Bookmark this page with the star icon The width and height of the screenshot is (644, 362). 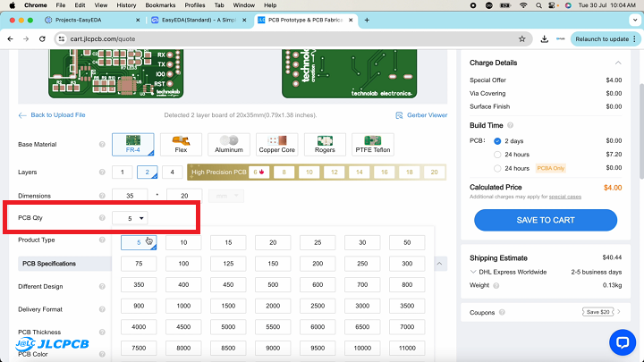point(522,39)
